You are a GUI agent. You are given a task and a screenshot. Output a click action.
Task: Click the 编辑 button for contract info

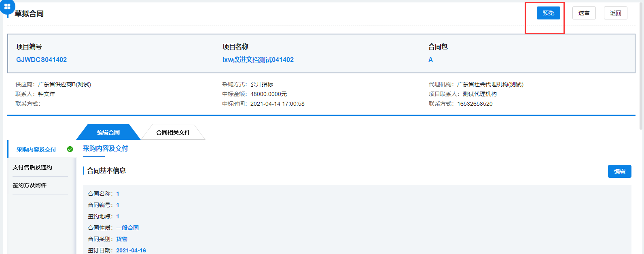(x=619, y=171)
